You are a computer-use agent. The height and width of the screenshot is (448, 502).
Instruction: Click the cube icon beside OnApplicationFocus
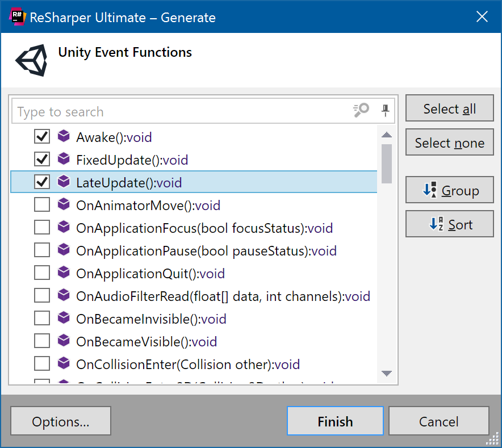pyautogui.click(x=64, y=227)
